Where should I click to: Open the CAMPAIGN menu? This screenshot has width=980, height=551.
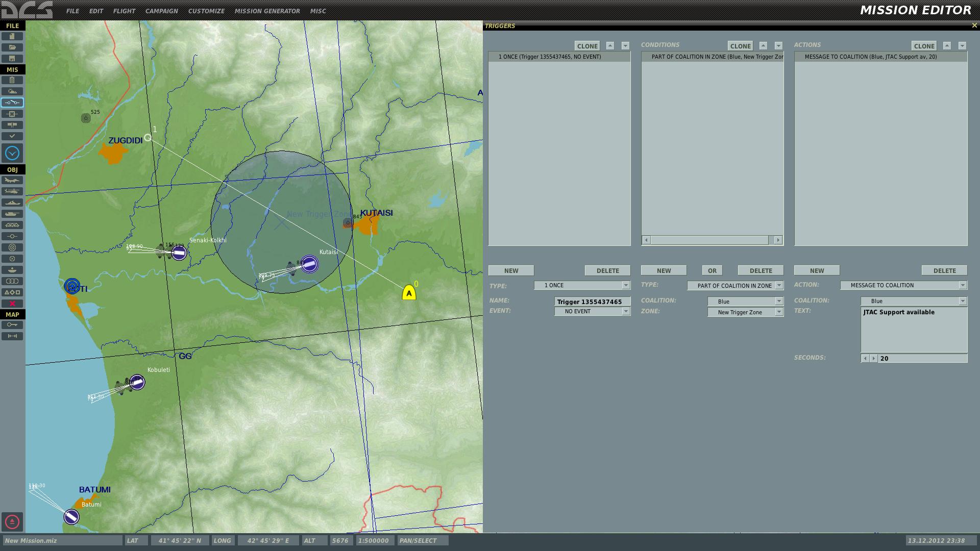point(161,11)
